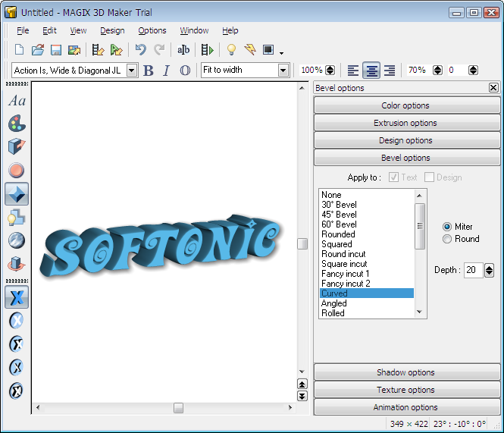Expand Color options panel
The image size is (504, 433).
[x=406, y=105]
